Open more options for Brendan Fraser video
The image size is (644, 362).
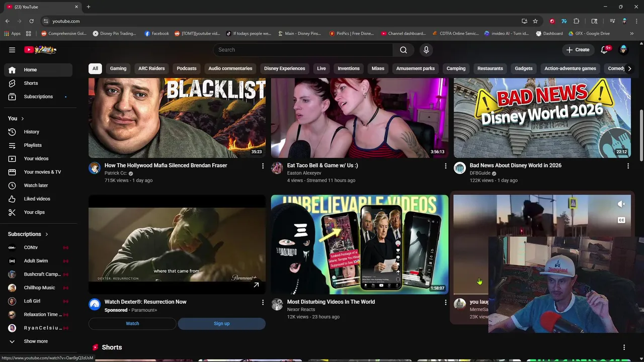tap(263, 166)
